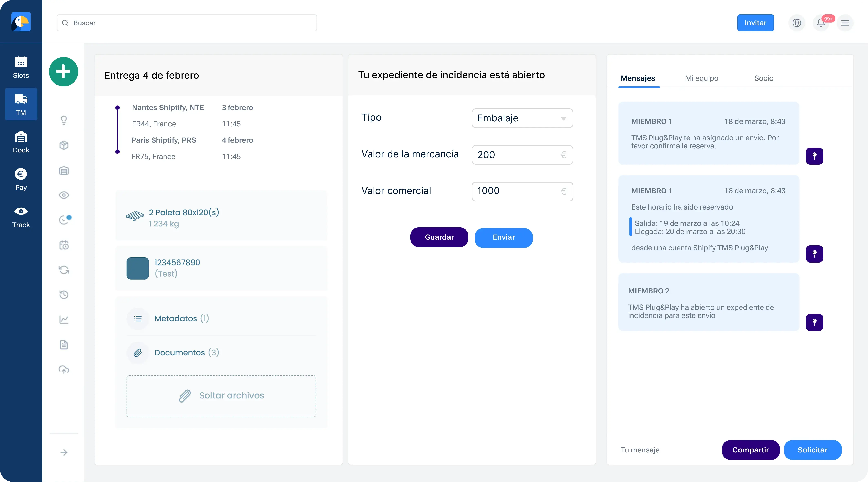Open the Slots calendar module
Screen dimensions: 868x482
pos(21,67)
